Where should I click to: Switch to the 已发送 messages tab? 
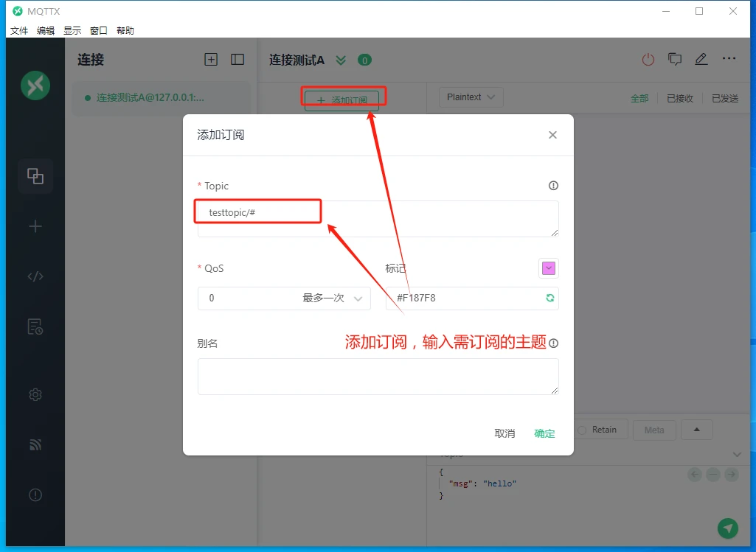pos(725,98)
